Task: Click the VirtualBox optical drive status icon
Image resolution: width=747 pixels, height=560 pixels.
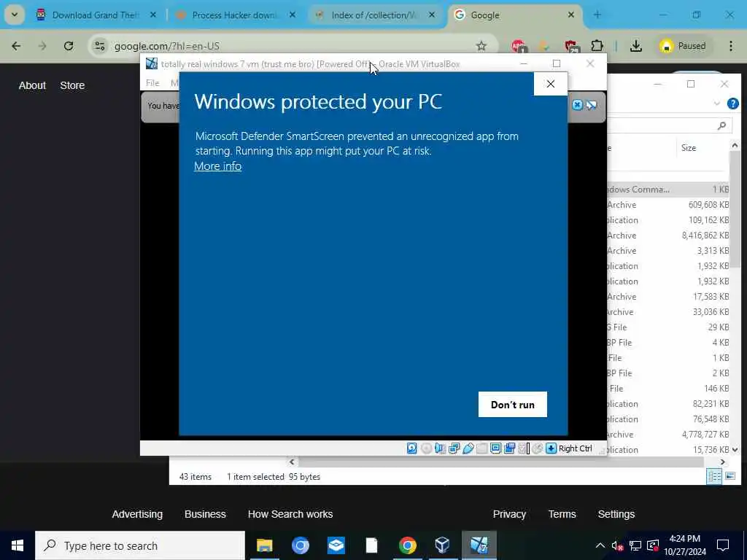Action: pyautogui.click(x=426, y=448)
